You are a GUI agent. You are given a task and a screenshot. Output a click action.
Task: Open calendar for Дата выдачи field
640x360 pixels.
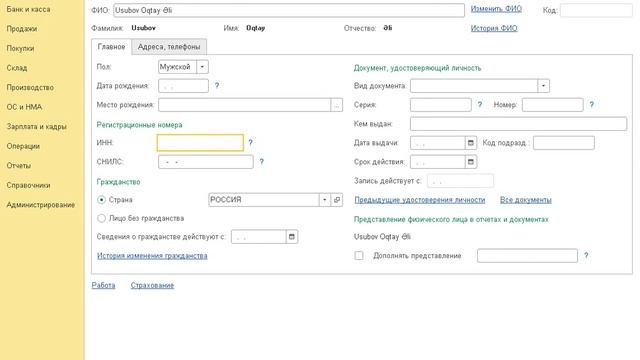coord(471,143)
